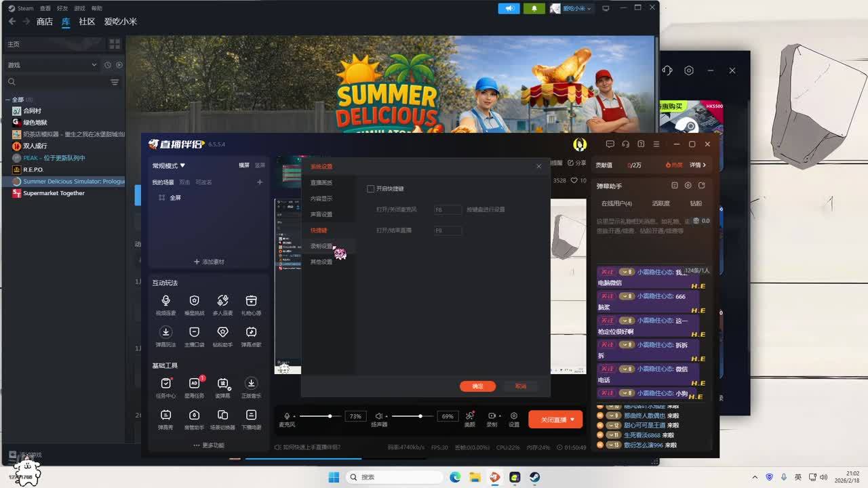The width and height of the screenshot is (868, 488).
Task: Cancel the settings dialog with 取消
Action: 521,386
